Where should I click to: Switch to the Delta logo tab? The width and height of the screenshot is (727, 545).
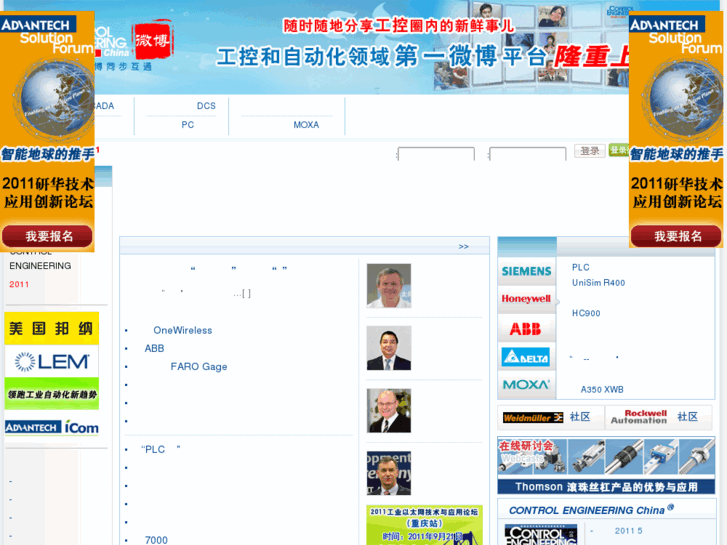click(526, 357)
